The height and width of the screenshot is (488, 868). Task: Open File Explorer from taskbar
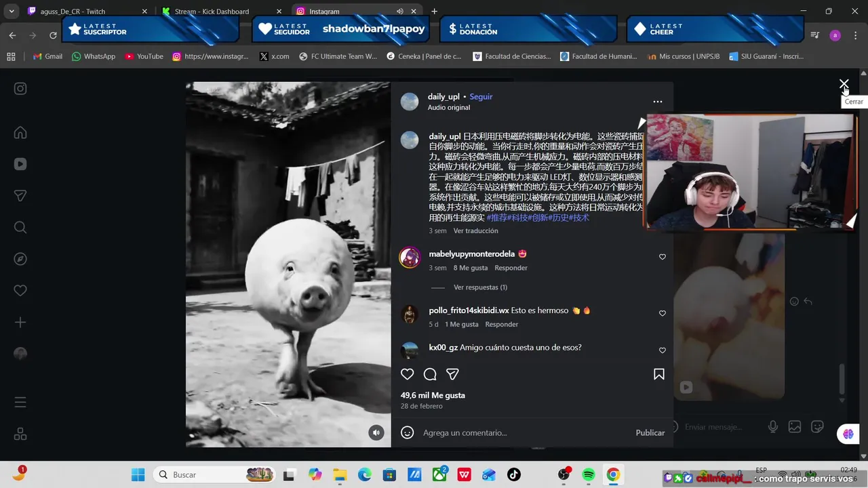pyautogui.click(x=340, y=475)
